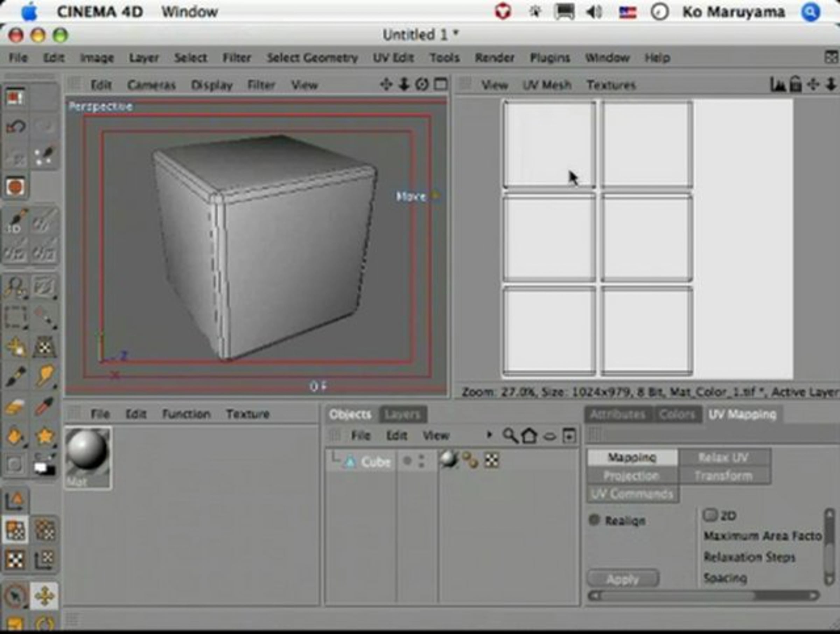Toggle the Perspective viewport maximize square icon
Viewport: 840px width, 634px height.
pyautogui.click(x=441, y=84)
